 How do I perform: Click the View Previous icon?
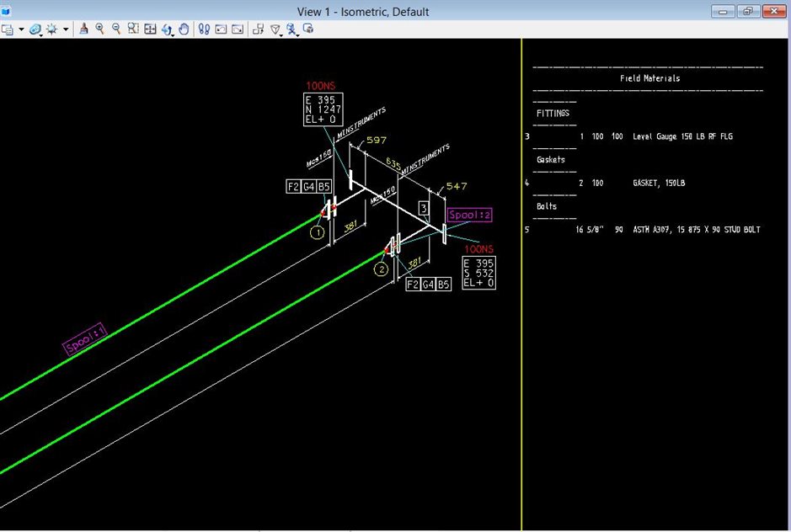tap(221, 29)
